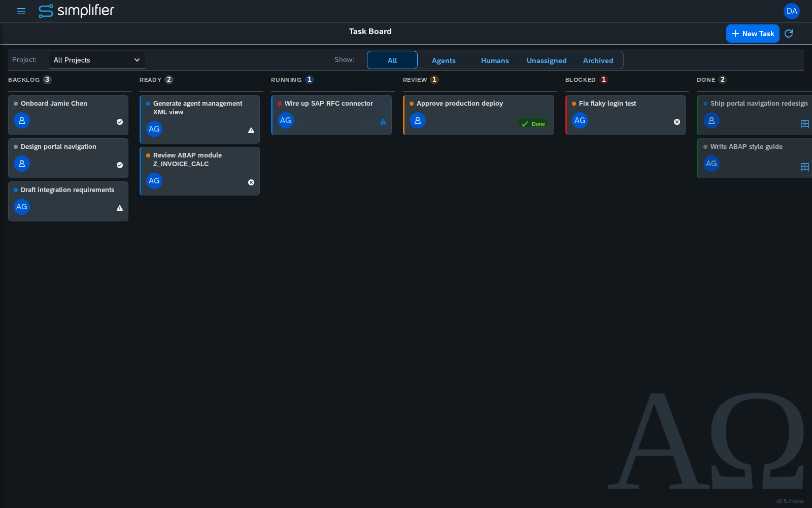The image size is (812, 508).
Task: Mark Approve production deploy as Done
Action: coord(533,124)
